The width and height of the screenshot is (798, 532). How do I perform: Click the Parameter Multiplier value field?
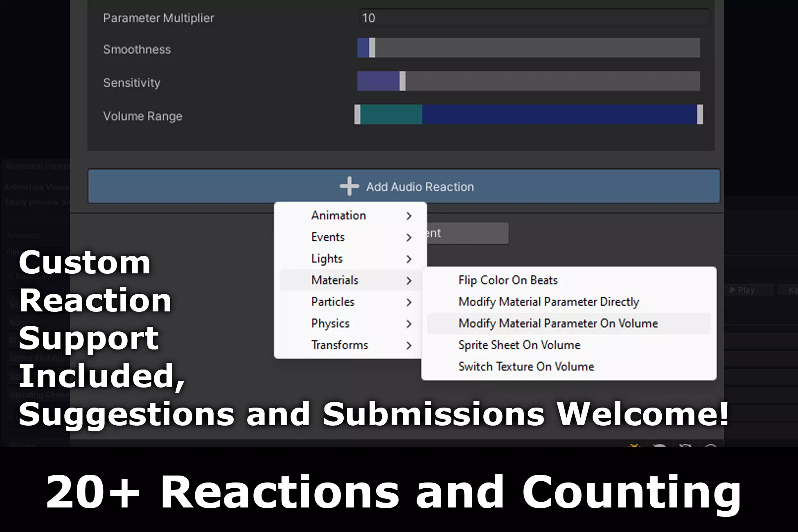(x=532, y=18)
